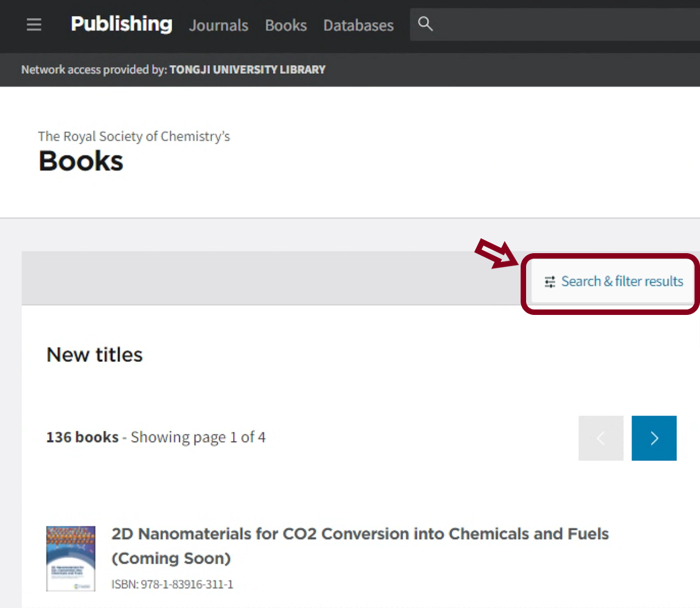
Task: Click the magnifying glass search icon
Action: coord(425,24)
